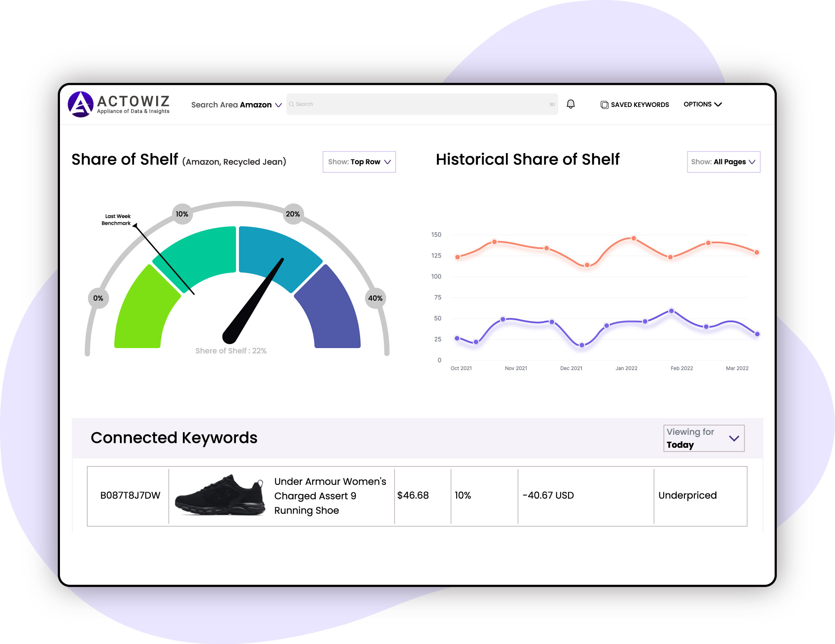
Task: Click the 0% gauge marker
Action: pyautogui.click(x=98, y=298)
